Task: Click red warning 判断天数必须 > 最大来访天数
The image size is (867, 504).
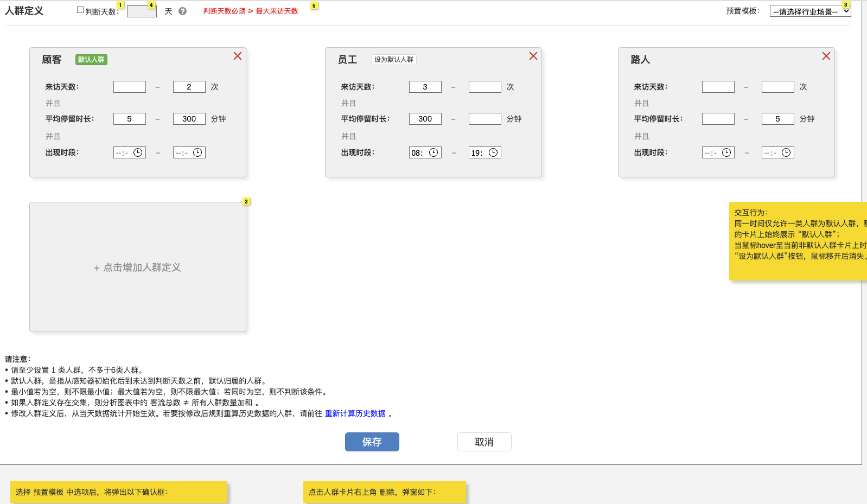Action: point(251,11)
